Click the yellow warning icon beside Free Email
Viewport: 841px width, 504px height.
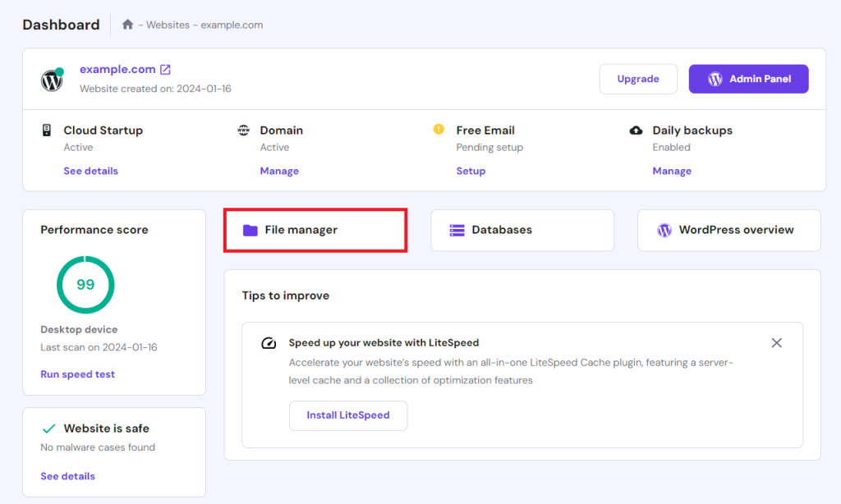(x=438, y=130)
